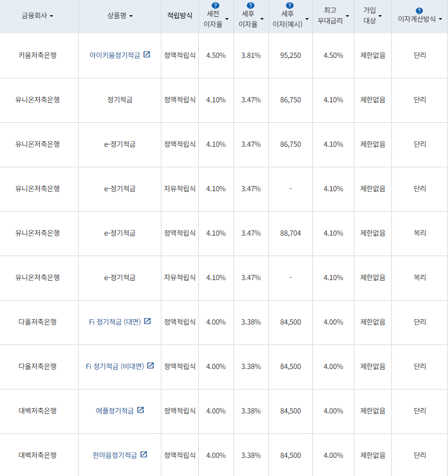
Task: Open help tooltip for 세전 이자율
Action: 215,5
